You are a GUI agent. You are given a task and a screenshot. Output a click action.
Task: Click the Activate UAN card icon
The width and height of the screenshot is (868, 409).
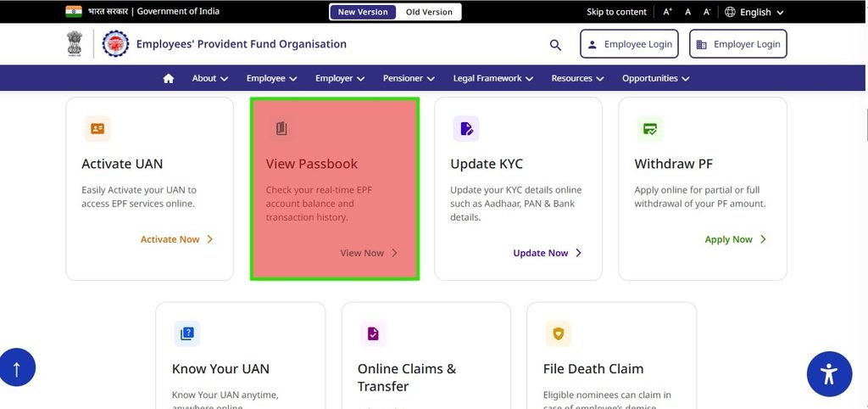click(x=97, y=129)
